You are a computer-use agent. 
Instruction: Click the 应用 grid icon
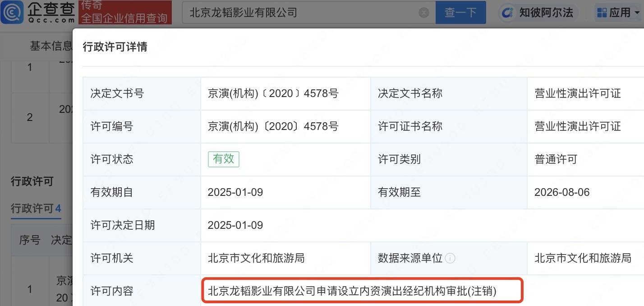[x=602, y=13]
